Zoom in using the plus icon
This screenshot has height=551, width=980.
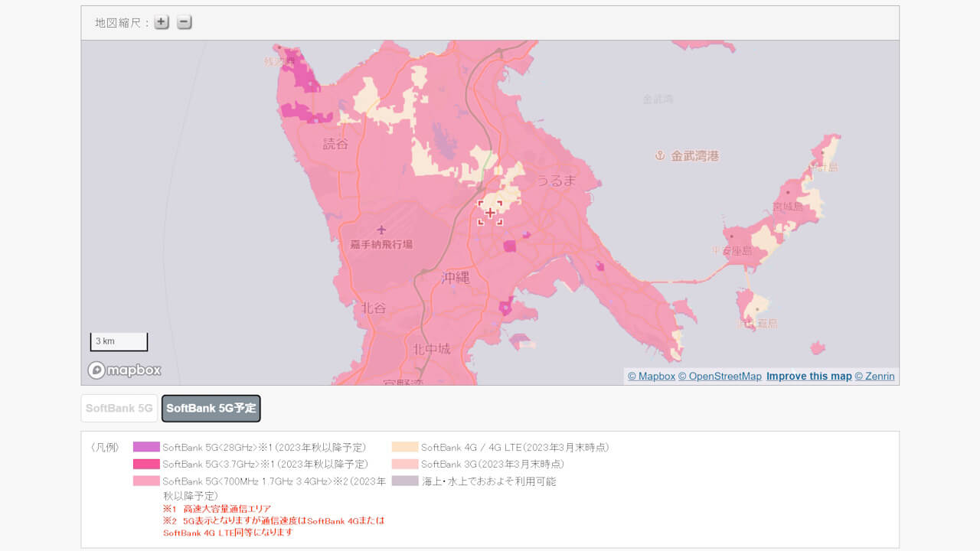pos(161,22)
